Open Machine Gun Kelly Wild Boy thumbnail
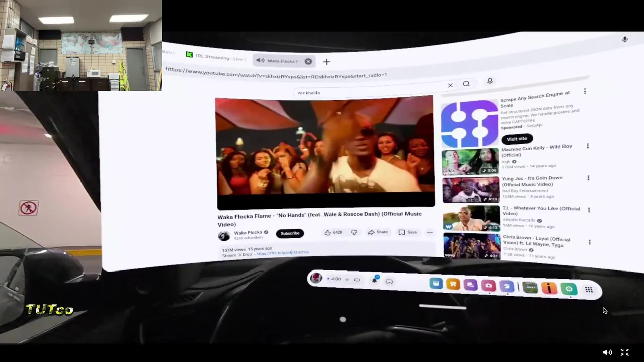 470,162
